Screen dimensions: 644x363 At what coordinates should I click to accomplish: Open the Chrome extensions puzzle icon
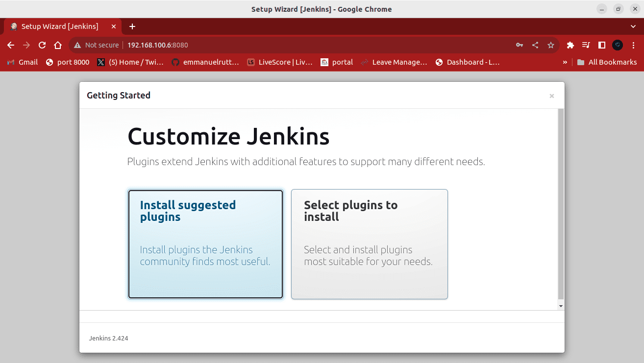pyautogui.click(x=570, y=45)
